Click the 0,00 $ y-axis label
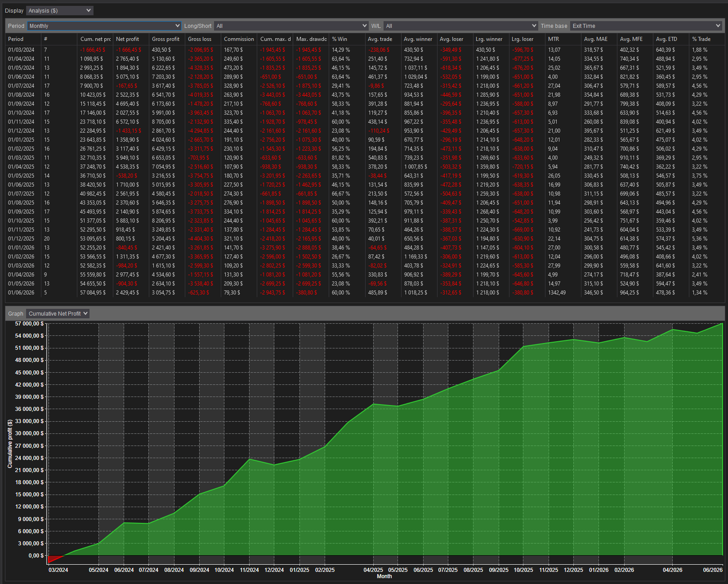This screenshot has height=584, width=728. [36, 556]
